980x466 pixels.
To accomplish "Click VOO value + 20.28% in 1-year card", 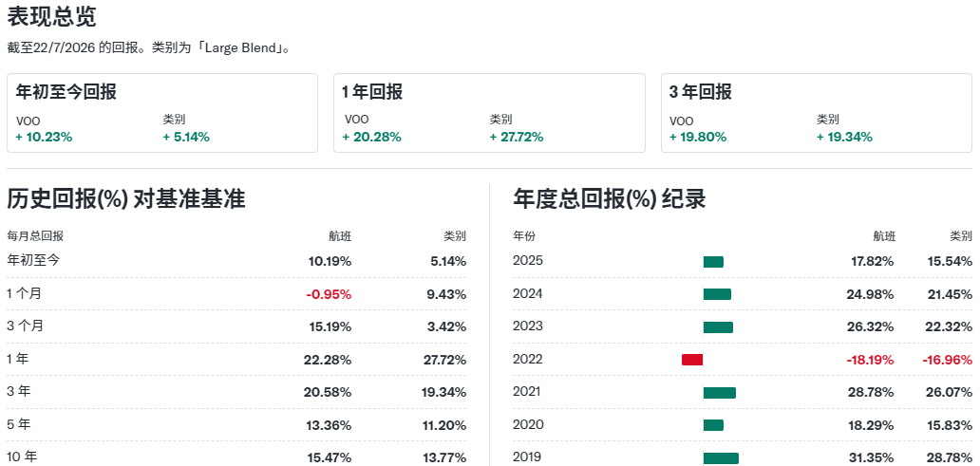I will coord(372,137).
